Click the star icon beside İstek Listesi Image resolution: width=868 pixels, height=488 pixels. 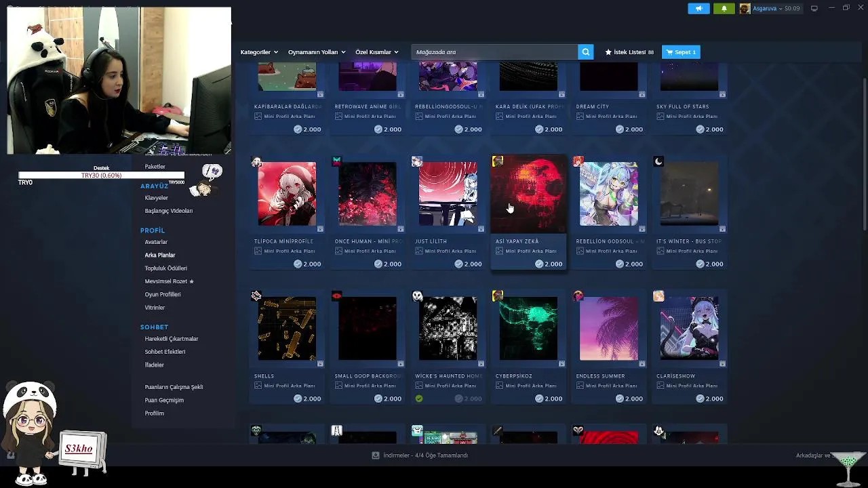pyautogui.click(x=608, y=52)
